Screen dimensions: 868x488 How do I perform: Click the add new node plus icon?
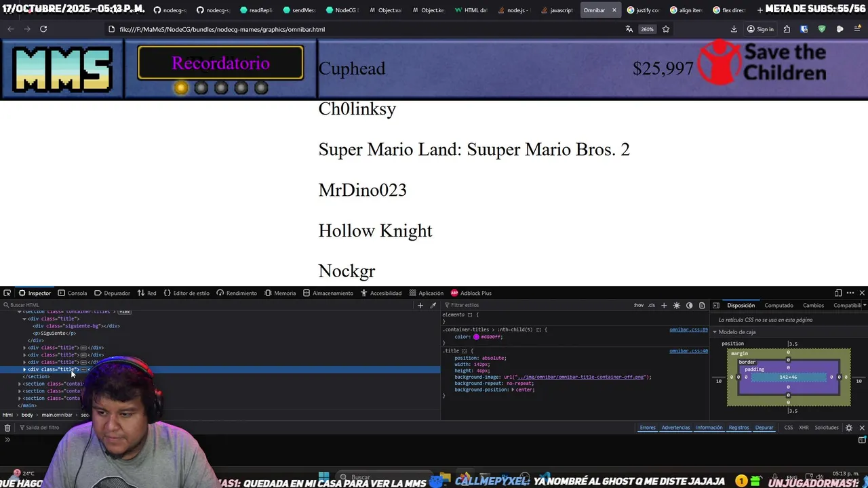pos(420,305)
